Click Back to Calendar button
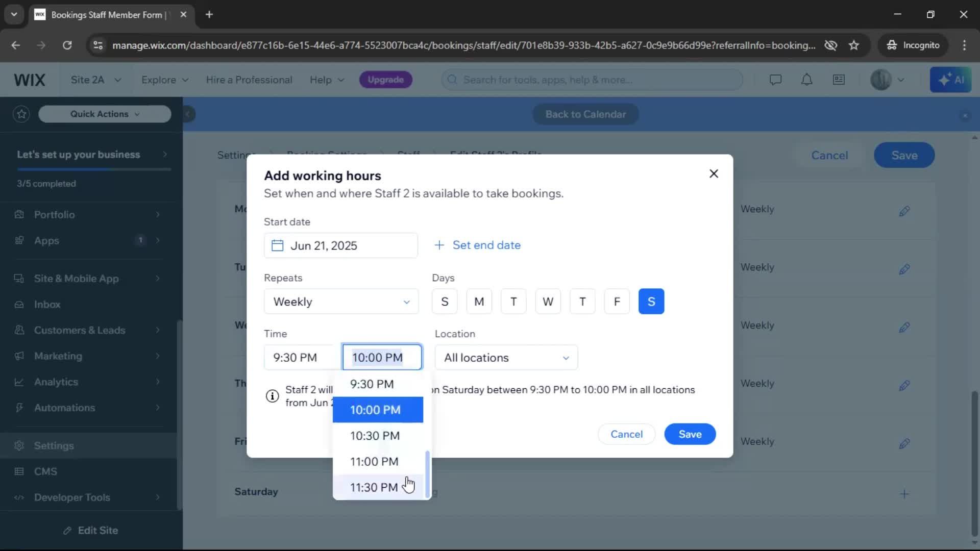Viewport: 980px width, 551px height. [x=585, y=114]
